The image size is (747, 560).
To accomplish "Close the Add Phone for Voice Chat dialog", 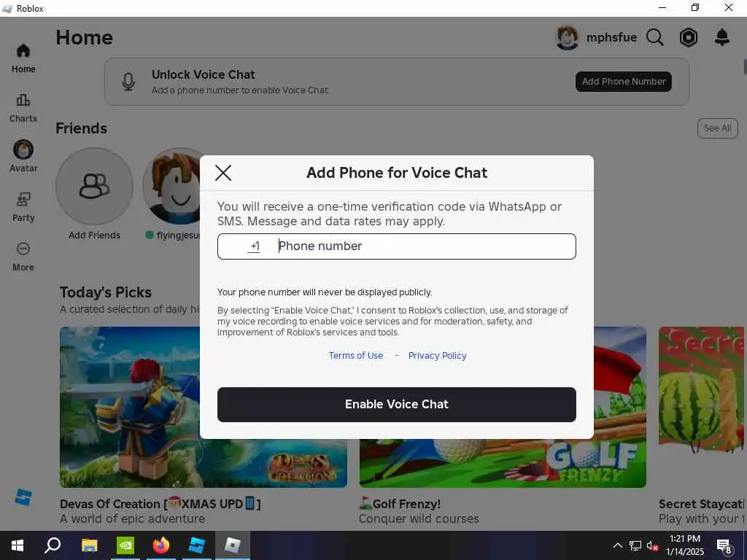I will tap(223, 173).
